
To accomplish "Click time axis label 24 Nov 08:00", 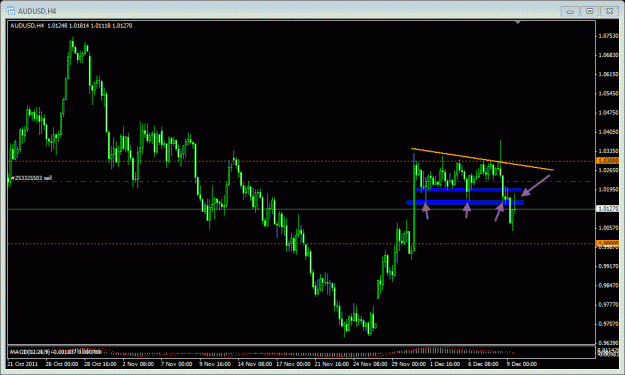I will click(370, 364).
